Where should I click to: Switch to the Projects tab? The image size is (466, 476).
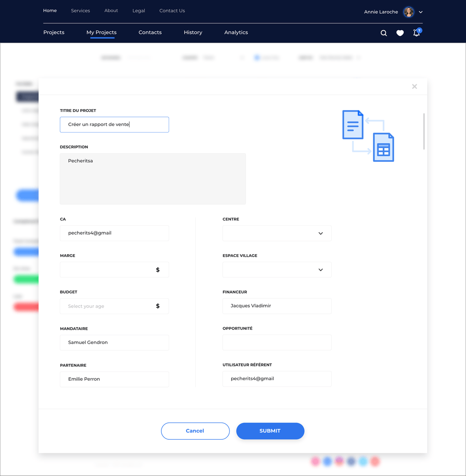[x=54, y=32]
